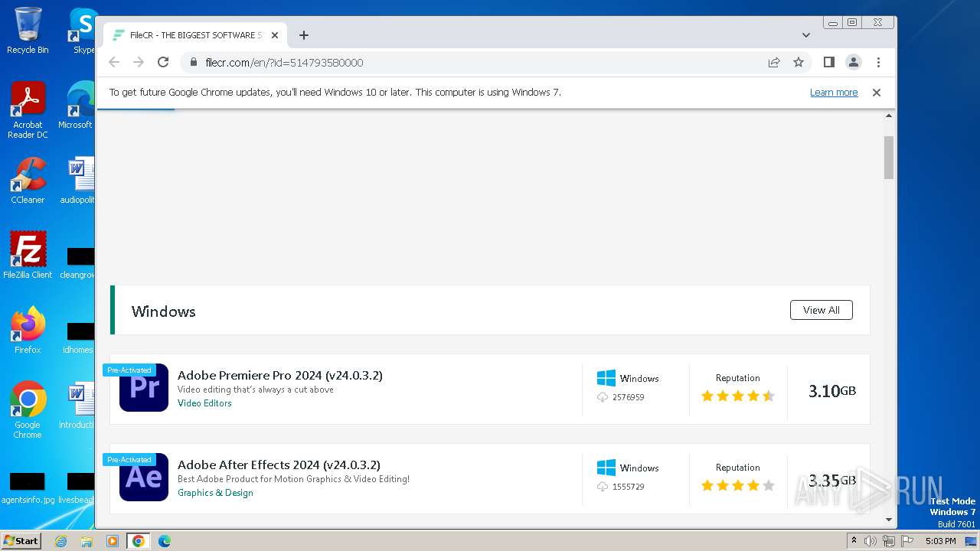Open Adobe Premiere Pro 2024 title link
980x551 pixels.
[x=280, y=375]
